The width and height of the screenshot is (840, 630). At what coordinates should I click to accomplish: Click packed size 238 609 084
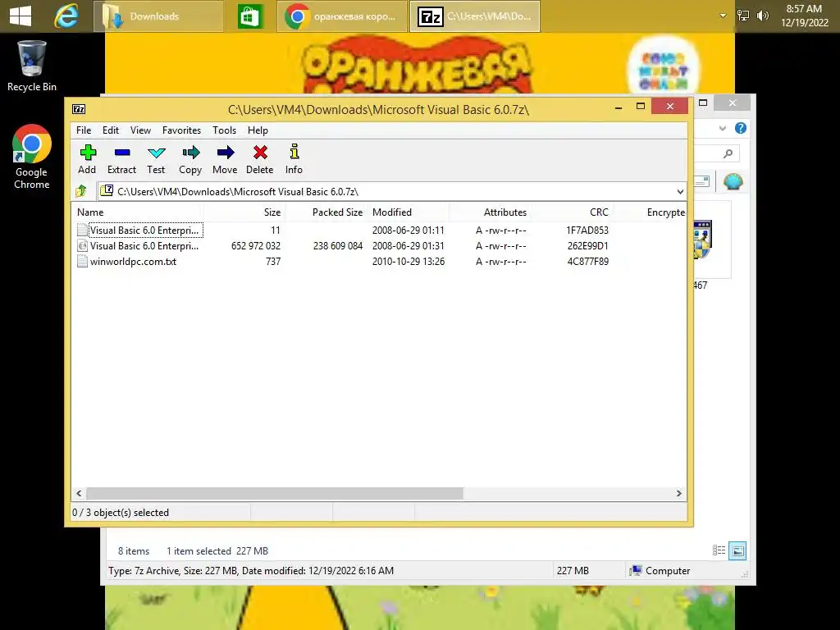click(337, 246)
